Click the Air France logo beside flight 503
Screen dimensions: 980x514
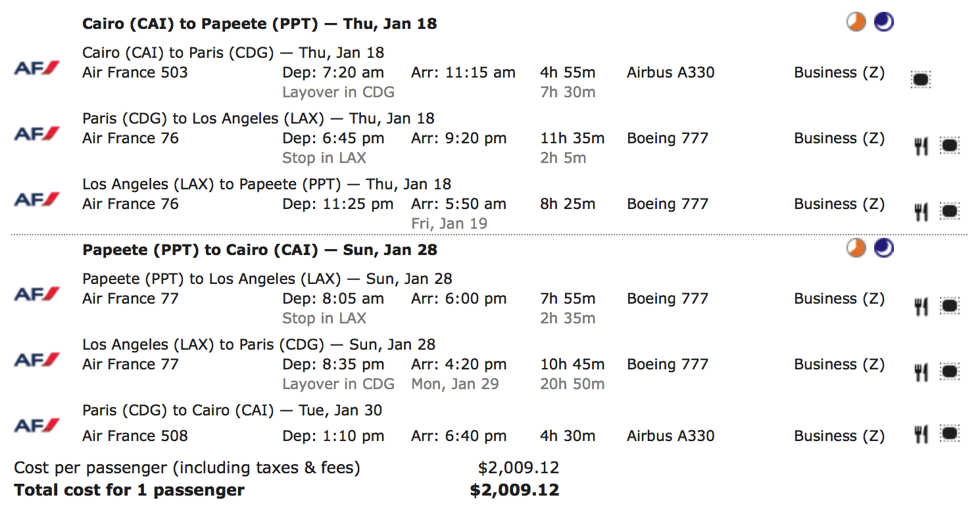click(37, 68)
